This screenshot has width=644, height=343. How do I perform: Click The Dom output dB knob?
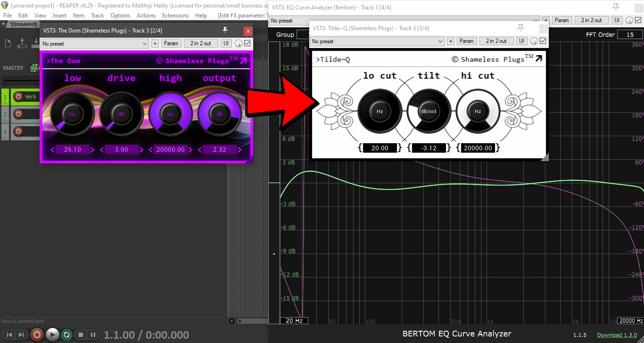(219, 114)
